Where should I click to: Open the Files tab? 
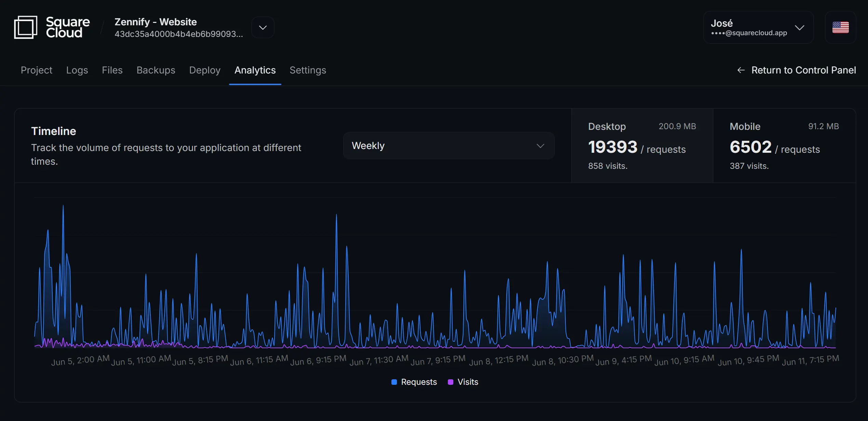(x=112, y=70)
